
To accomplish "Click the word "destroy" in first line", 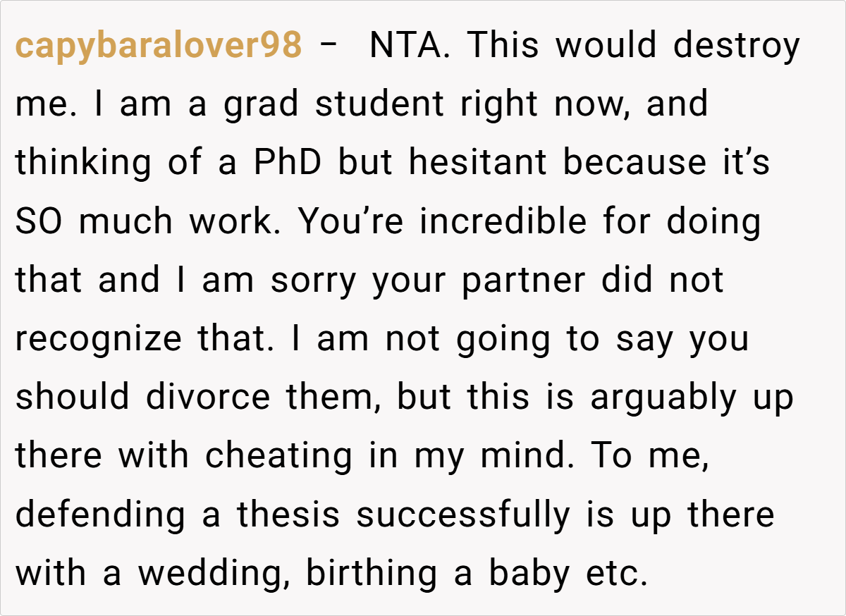I will coord(736,47).
